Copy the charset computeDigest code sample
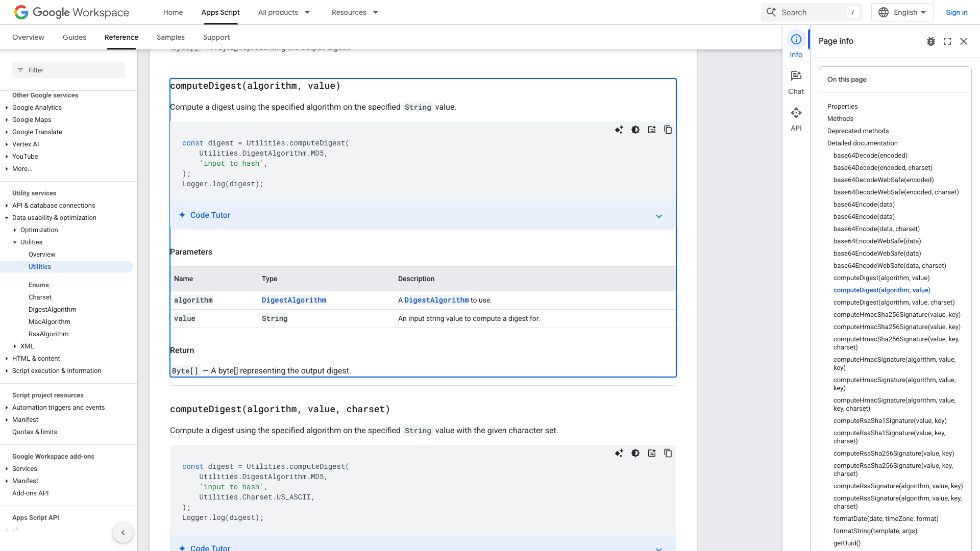 (668, 453)
